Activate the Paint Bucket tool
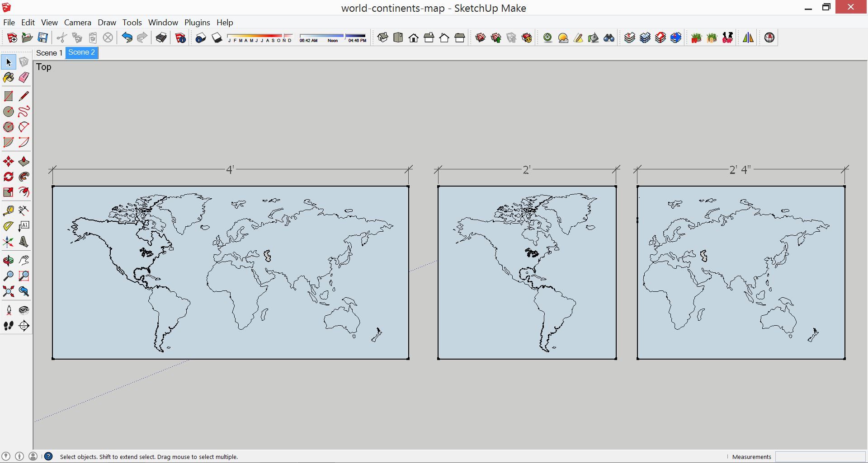The image size is (868, 463). pyautogui.click(x=8, y=78)
